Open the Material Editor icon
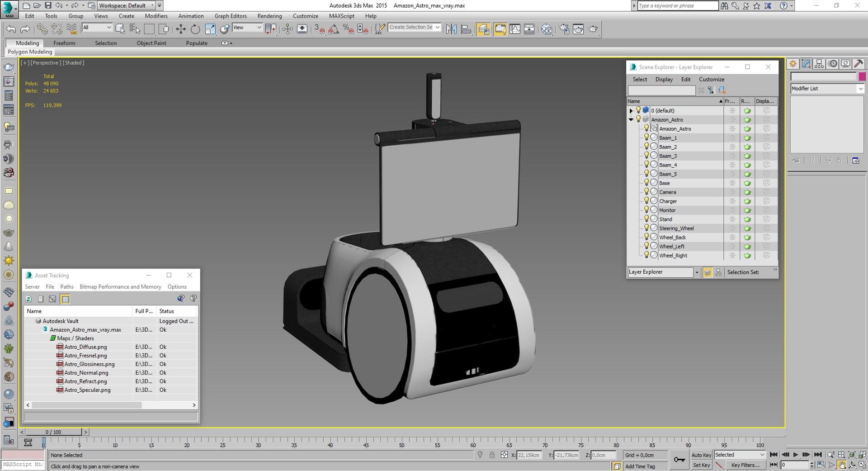868x471 pixels. pos(547,29)
